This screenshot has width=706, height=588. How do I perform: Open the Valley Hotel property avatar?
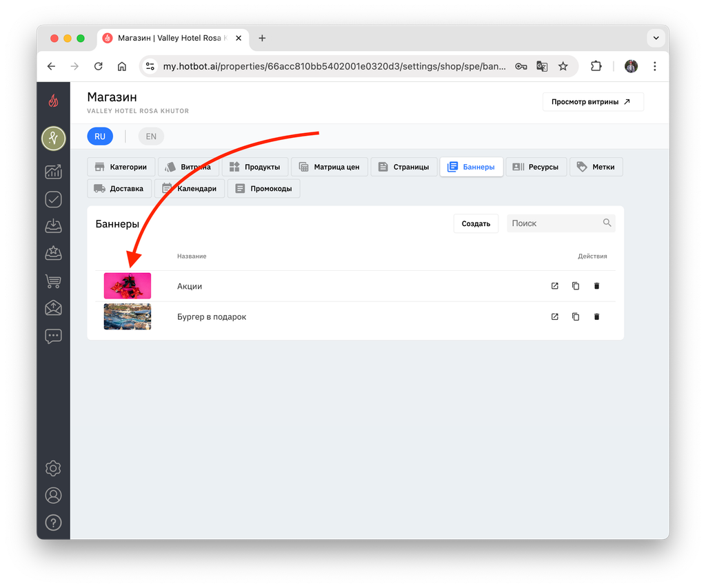(53, 139)
